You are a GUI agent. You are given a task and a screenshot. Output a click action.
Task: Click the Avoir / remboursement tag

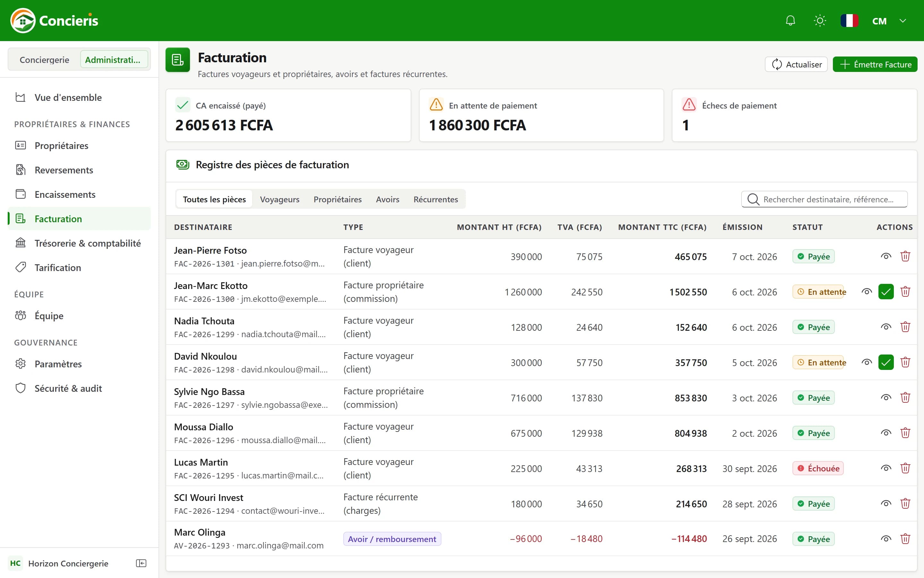(392, 539)
